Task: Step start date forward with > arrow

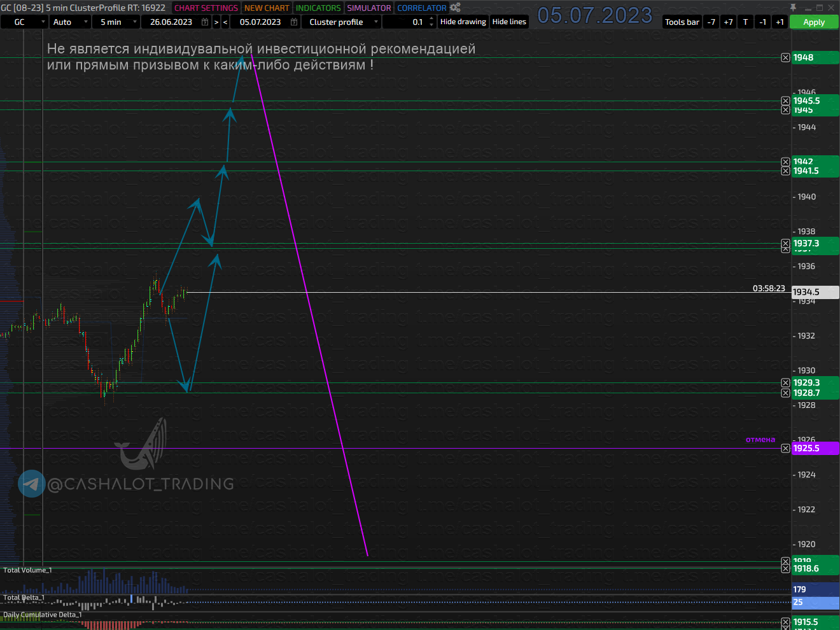Action: click(216, 22)
